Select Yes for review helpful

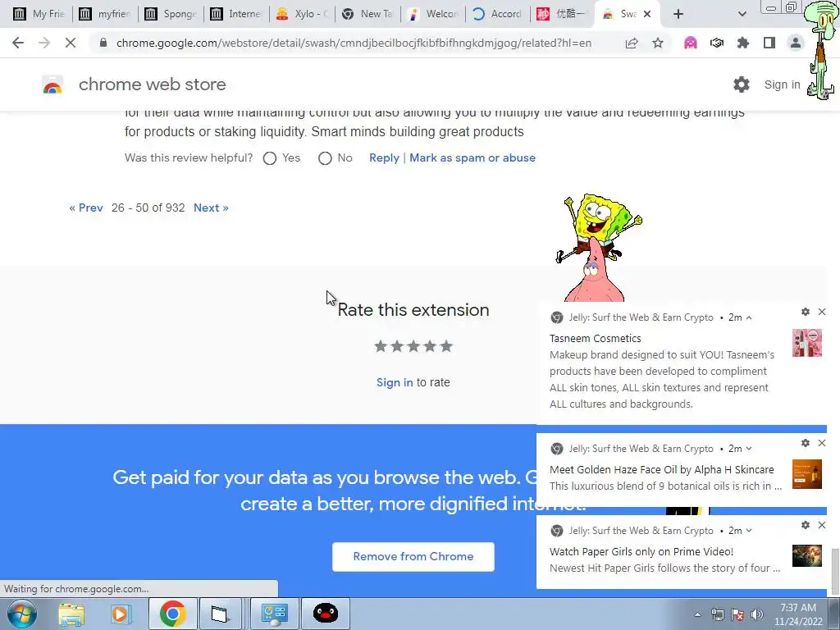[x=270, y=158]
